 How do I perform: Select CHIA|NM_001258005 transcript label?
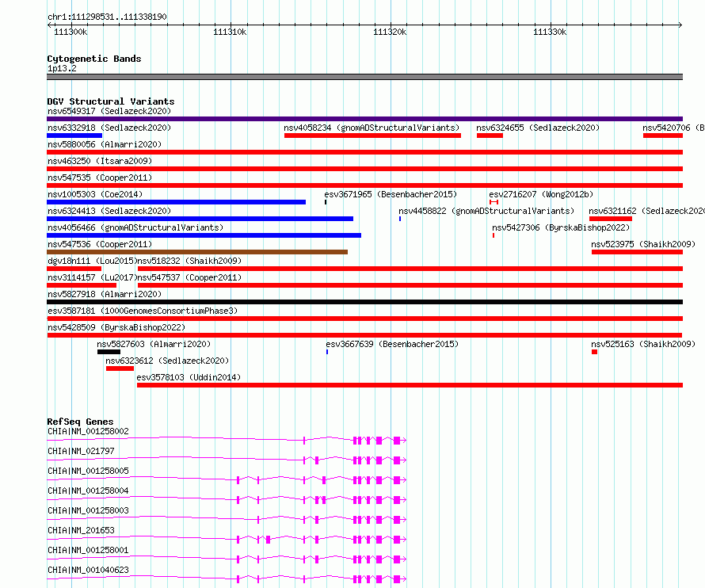coord(88,471)
